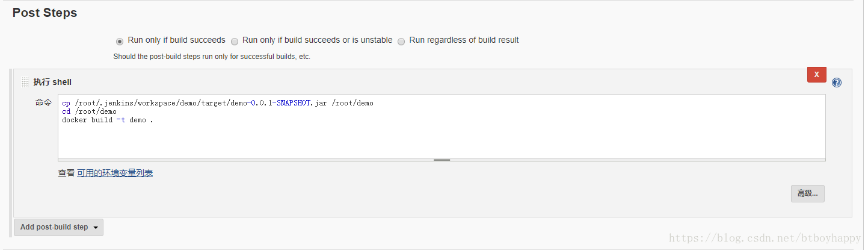Click the 高级... advanced button

click(807, 193)
